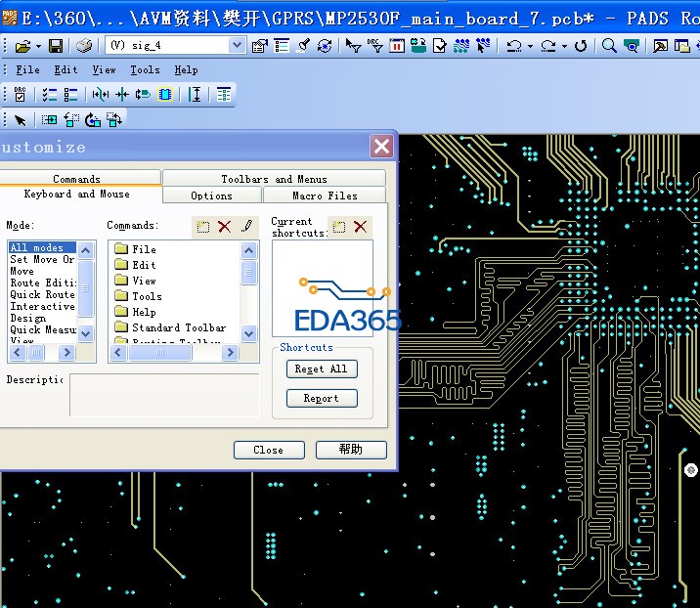Expand the dropdown arrow next to Open folder icon

coord(37,46)
